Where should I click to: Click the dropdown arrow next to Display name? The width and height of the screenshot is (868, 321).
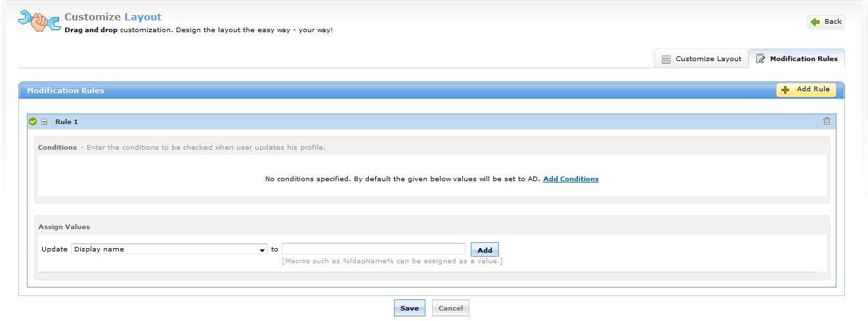click(x=263, y=250)
